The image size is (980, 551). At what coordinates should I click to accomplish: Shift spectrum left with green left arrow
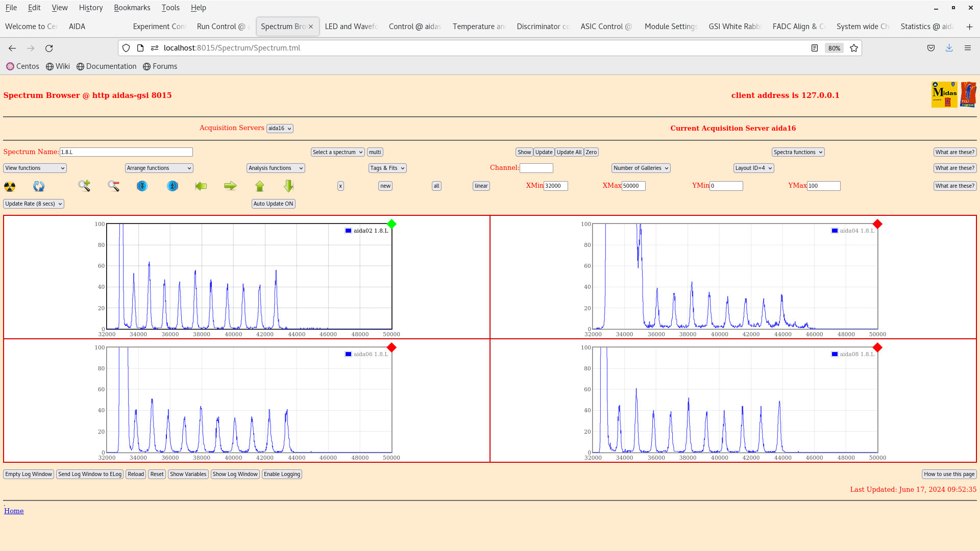pos(201,186)
